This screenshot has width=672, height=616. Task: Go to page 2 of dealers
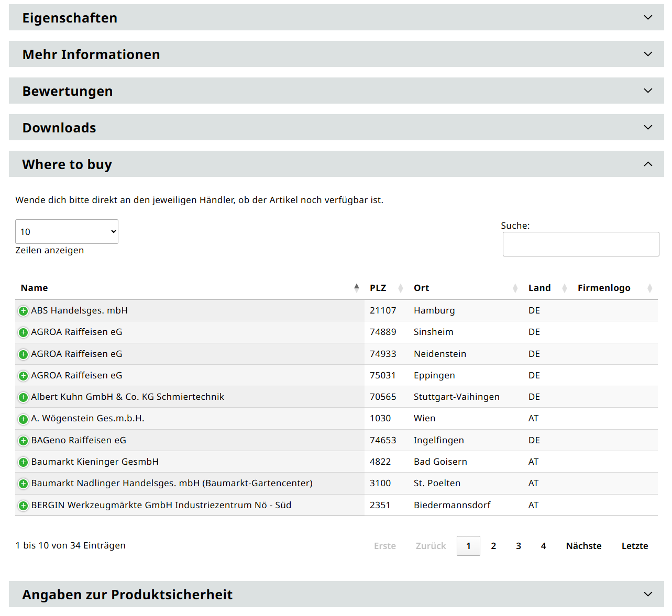click(x=493, y=546)
